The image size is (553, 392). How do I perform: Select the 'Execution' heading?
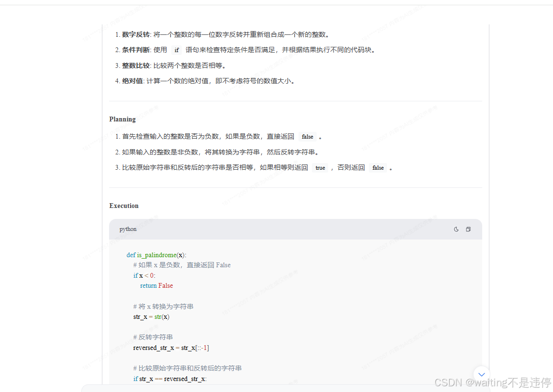tap(124, 206)
